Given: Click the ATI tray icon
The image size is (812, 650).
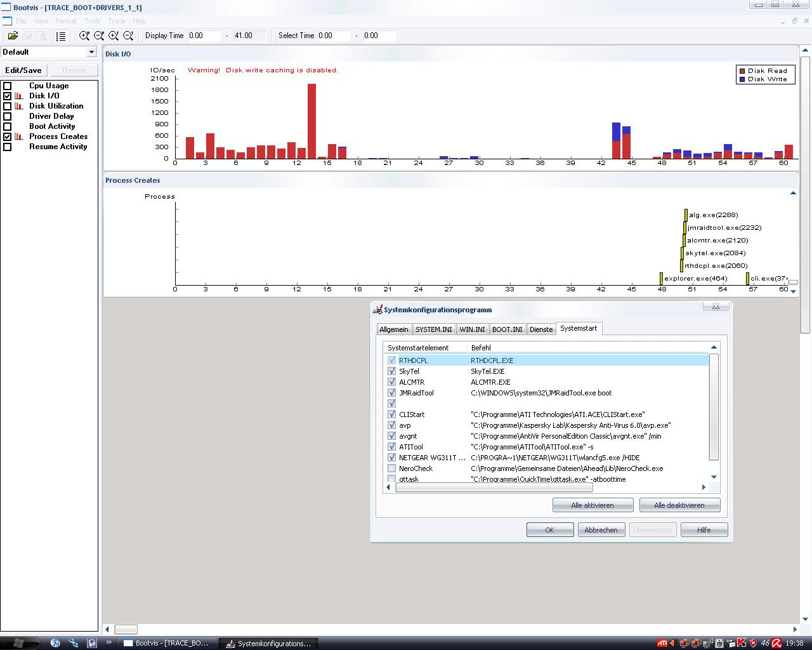Looking at the screenshot, I should (x=662, y=643).
